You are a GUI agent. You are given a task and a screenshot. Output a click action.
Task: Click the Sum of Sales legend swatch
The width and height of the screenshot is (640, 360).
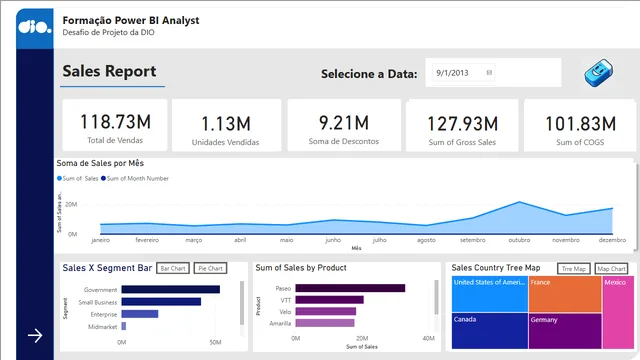pyautogui.click(x=60, y=178)
